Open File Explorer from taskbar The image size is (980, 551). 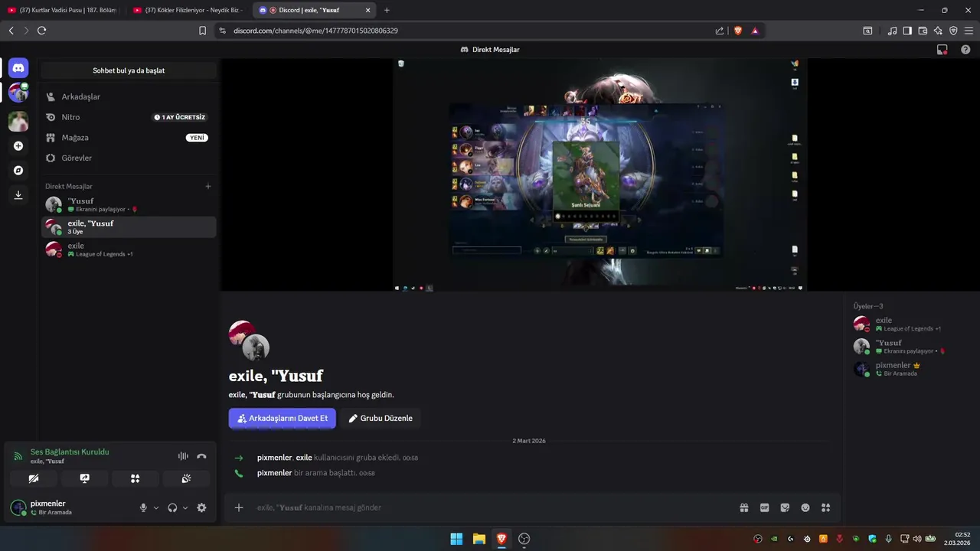click(479, 539)
